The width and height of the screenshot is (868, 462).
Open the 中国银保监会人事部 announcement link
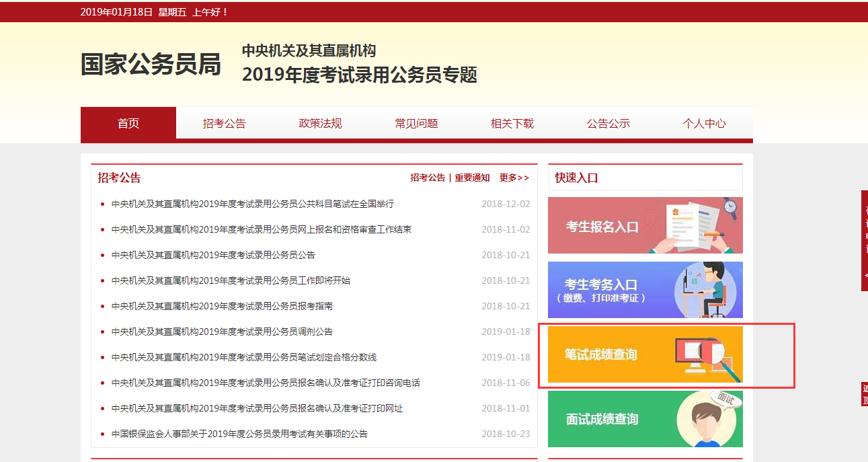pyautogui.click(x=239, y=434)
